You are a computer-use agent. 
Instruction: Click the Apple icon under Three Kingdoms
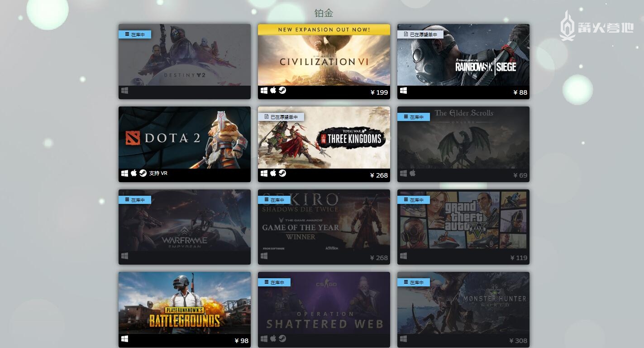[273, 173]
